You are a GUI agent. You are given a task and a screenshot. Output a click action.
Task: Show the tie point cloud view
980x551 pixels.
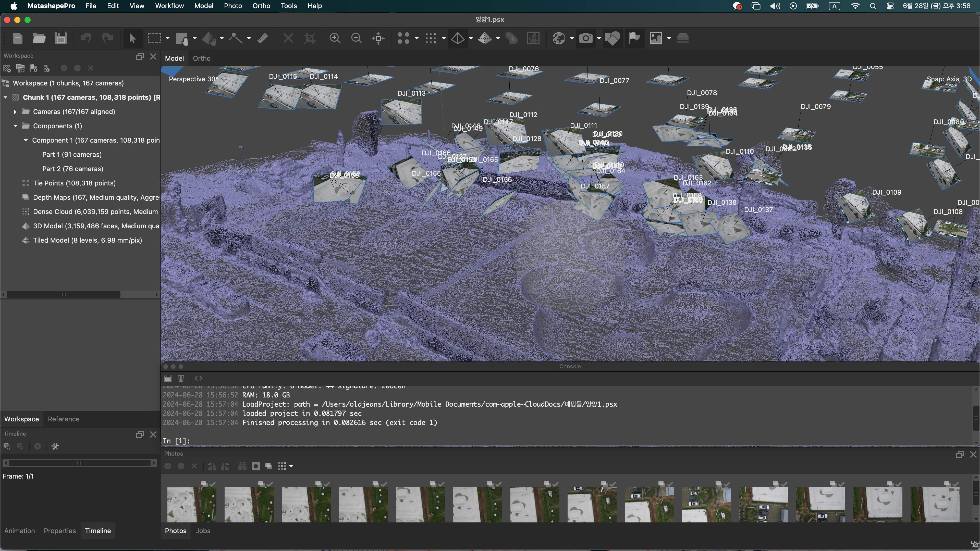(x=404, y=38)
